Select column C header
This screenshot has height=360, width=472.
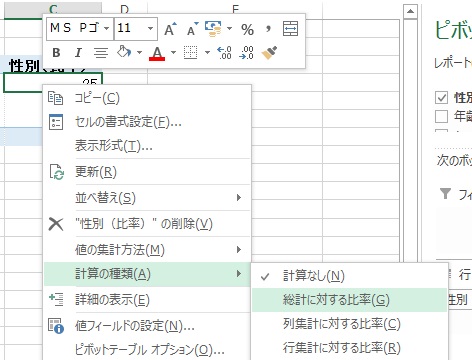[53, 9]
